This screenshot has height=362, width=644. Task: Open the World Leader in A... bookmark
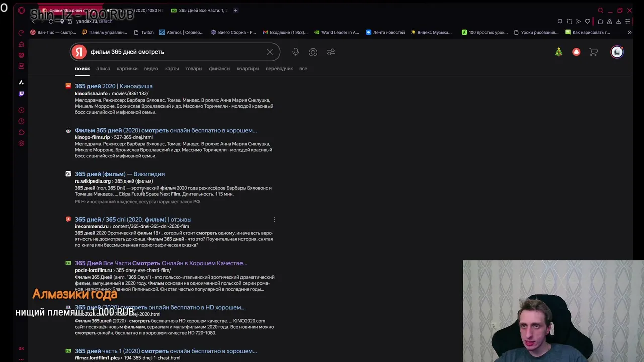tap(337, 32)
